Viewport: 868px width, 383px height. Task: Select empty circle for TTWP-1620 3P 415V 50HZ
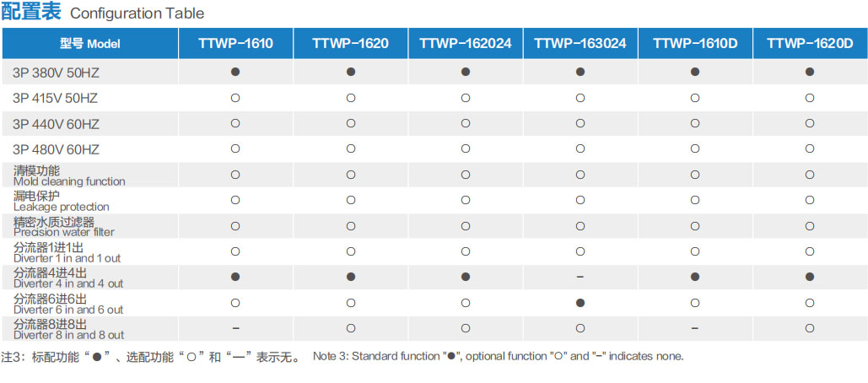pos(350,98)
